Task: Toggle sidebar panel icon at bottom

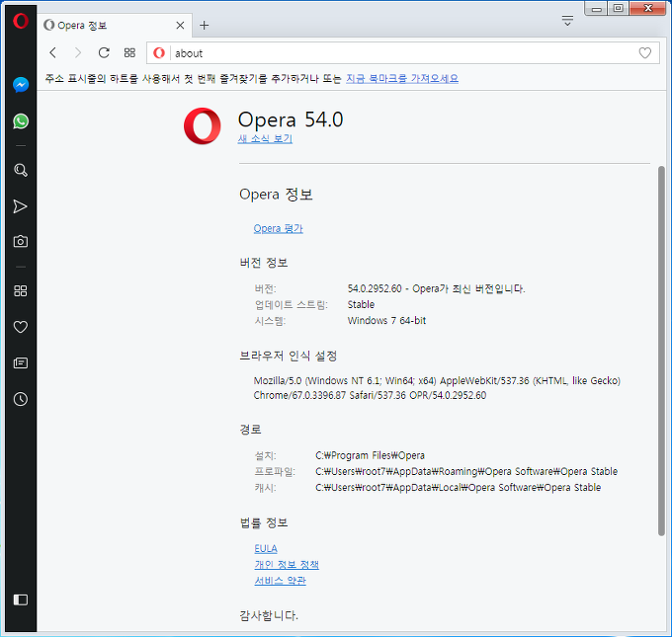Action: 21,599
